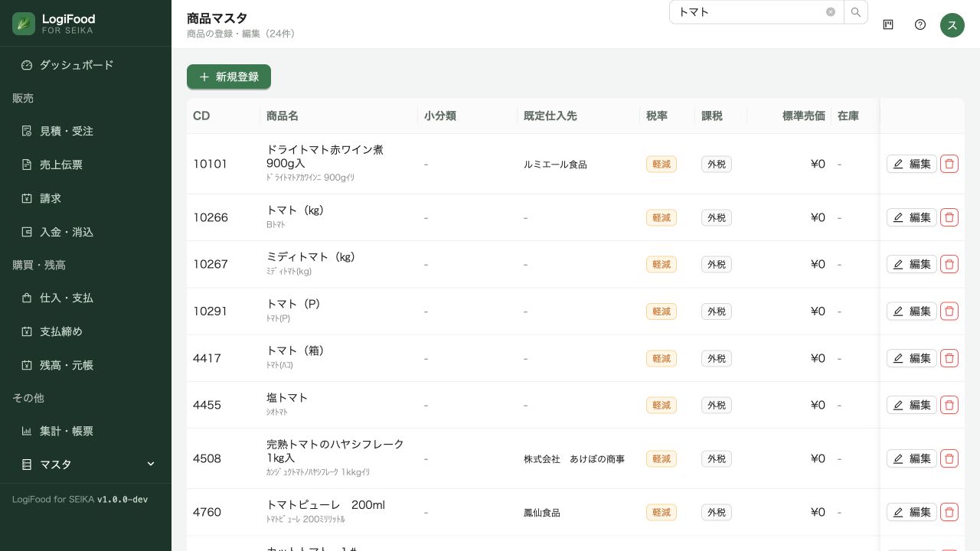Viewport: 980px width, 551px height.
Task: Open the ス user avatar menu
Action: tap(952, 24)
